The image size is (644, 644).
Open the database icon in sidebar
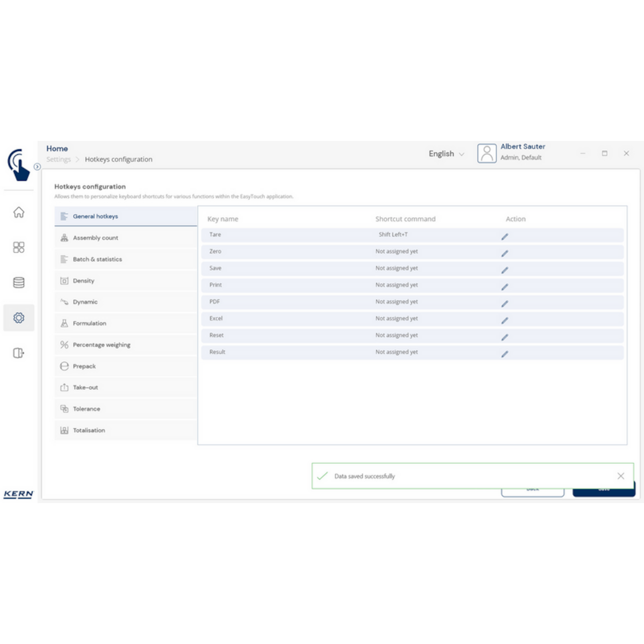coord(19,283)
